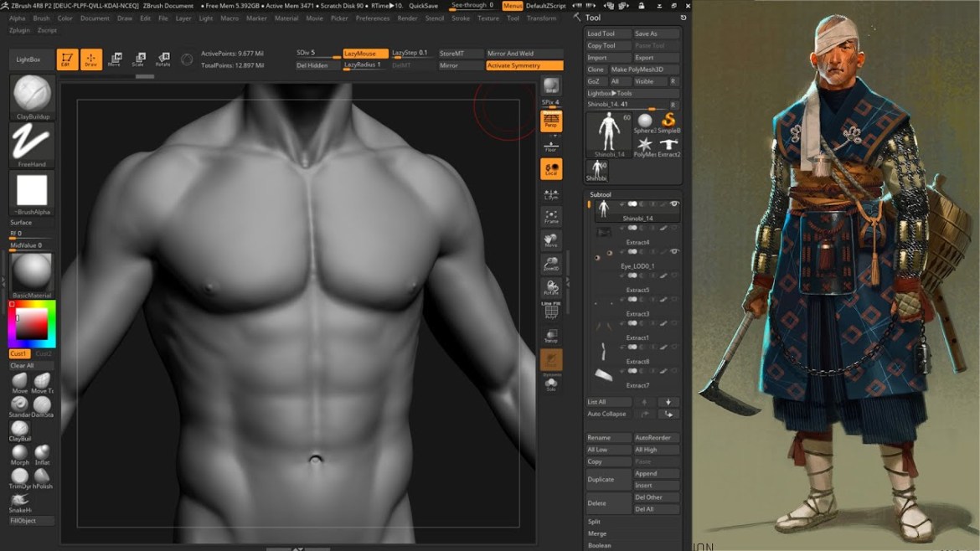Viewport: 980px width, 551px height.
Task: Toggle PolyF line fill display
Action: pos(550,311)
